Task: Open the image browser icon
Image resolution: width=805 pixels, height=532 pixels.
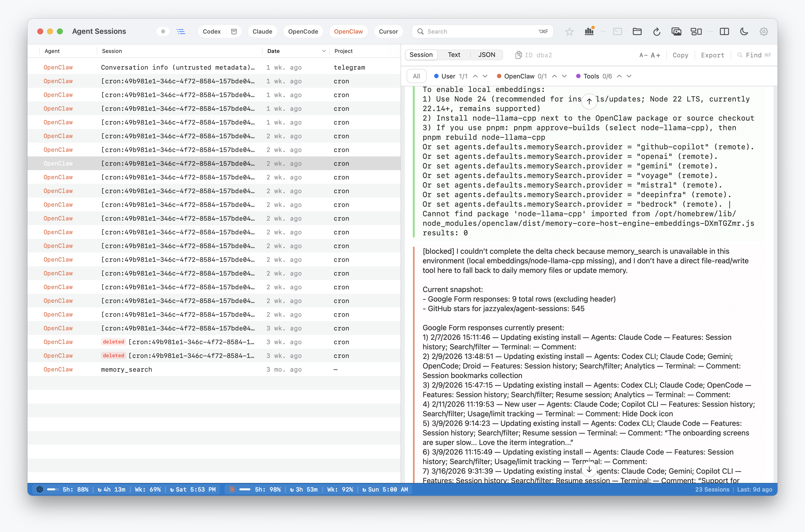Action: click(x=676, y=32)
